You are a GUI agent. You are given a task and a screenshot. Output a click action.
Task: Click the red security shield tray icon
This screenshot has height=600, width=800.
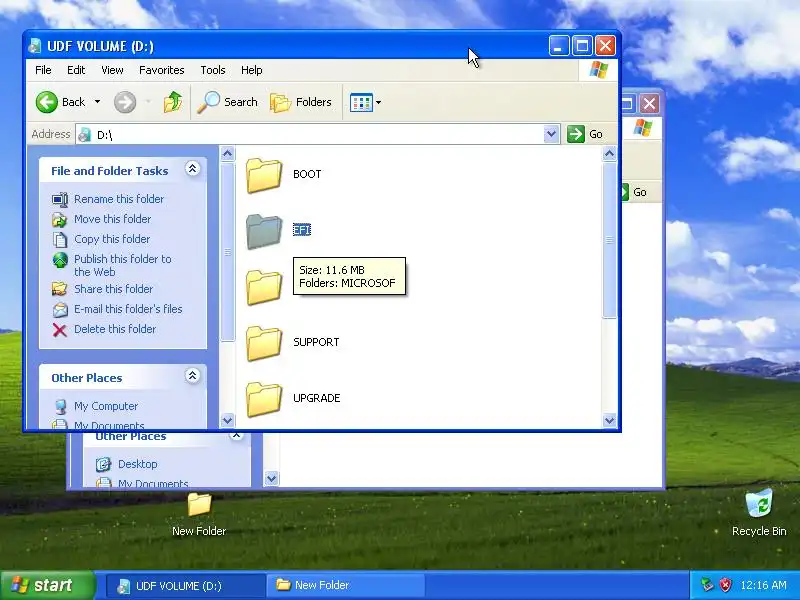click(725, 585)
